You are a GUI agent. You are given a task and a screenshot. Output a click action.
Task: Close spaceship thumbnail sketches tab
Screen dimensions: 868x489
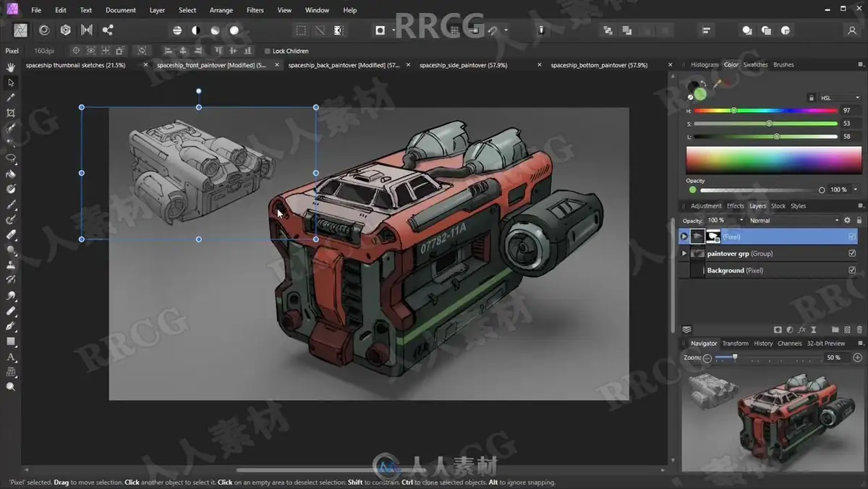145,65
